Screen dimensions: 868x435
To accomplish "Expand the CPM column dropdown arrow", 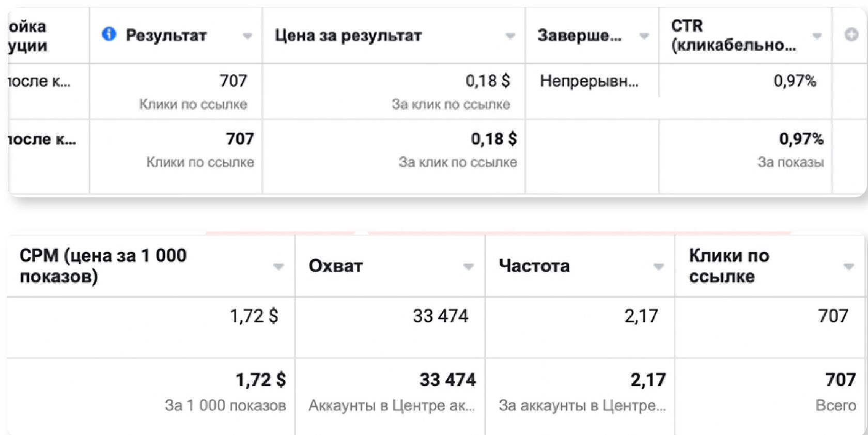I will (x=278, y=267).
